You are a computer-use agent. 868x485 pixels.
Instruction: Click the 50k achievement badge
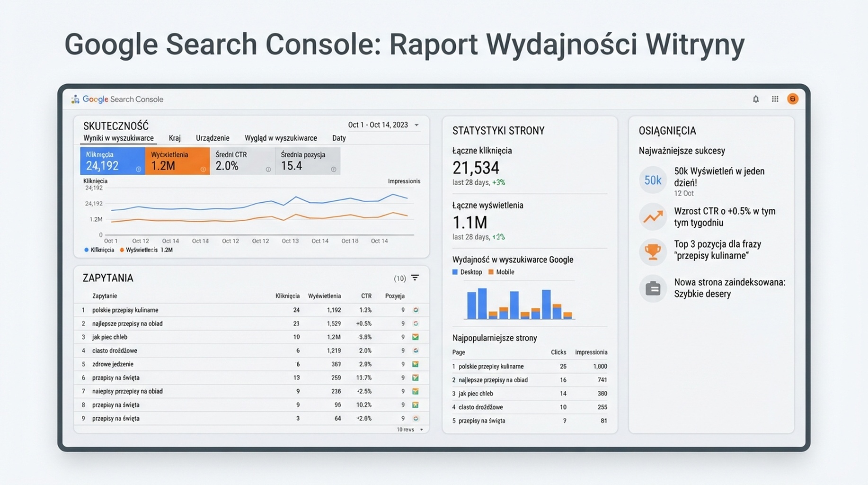[653, 180]
